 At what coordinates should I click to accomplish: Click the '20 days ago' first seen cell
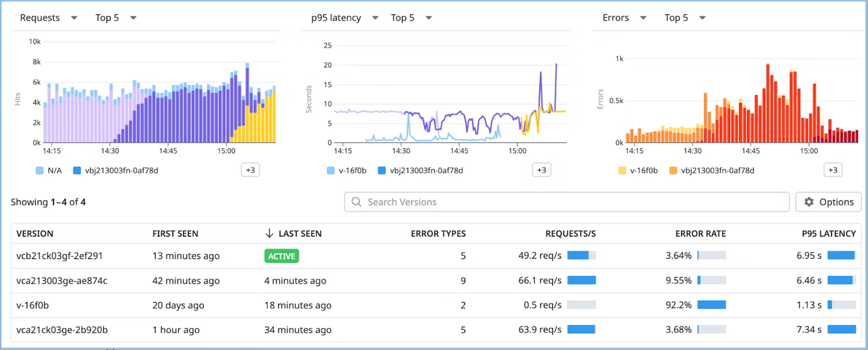[x=178, y=305]
